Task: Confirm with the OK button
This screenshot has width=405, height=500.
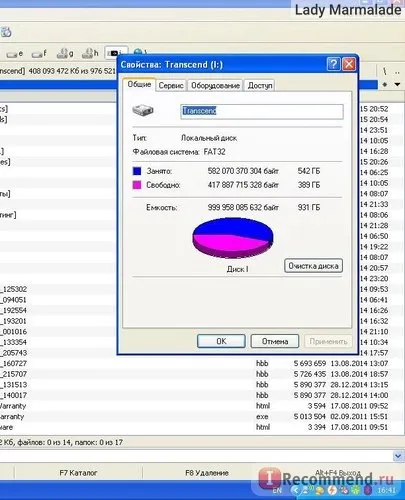Action: tap(221, 341)
